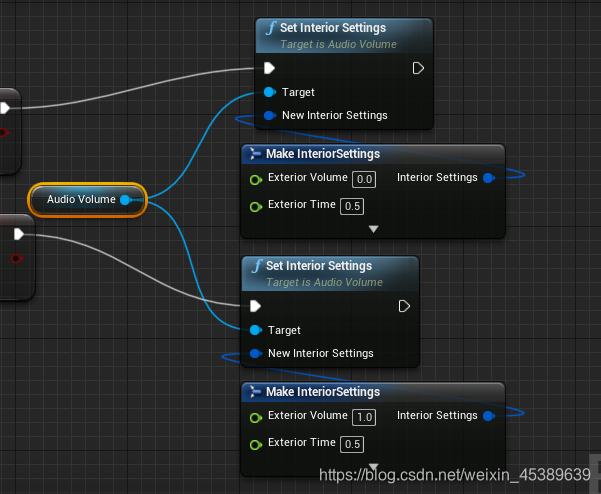Click input execution pin of top Set Interior Settings
Image resolution: width=601 pixels, height=494 pixels.
(x=269, y=68)
